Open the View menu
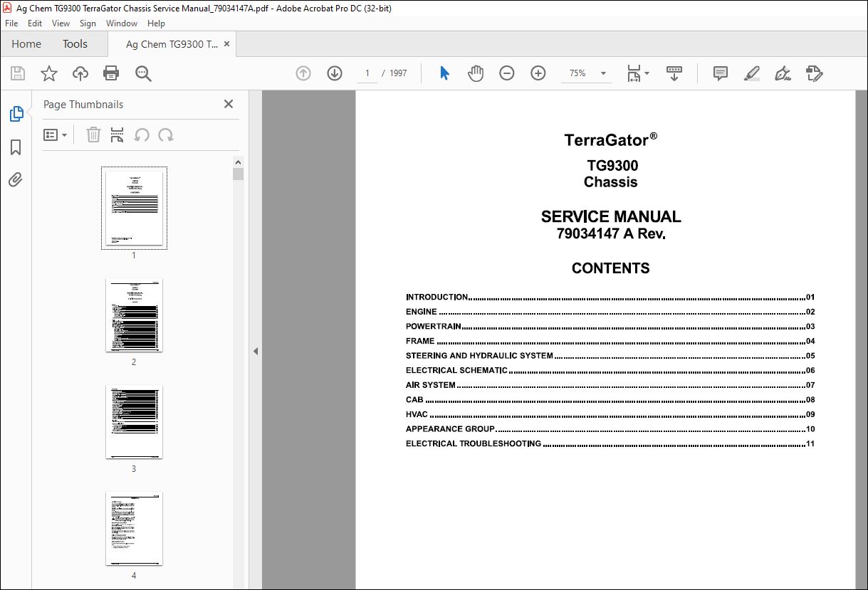 pos(61,23)
